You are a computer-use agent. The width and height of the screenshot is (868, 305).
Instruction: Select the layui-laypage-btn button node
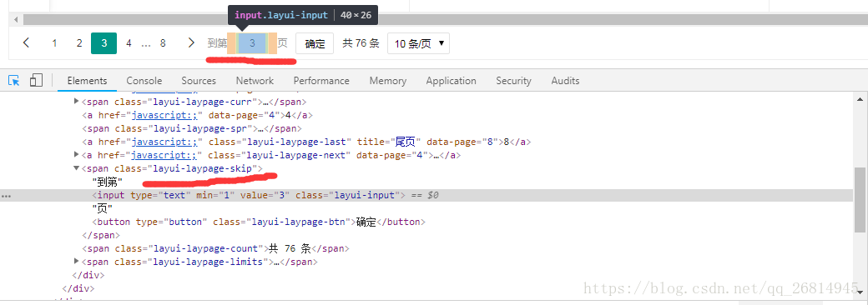[259, 222]
